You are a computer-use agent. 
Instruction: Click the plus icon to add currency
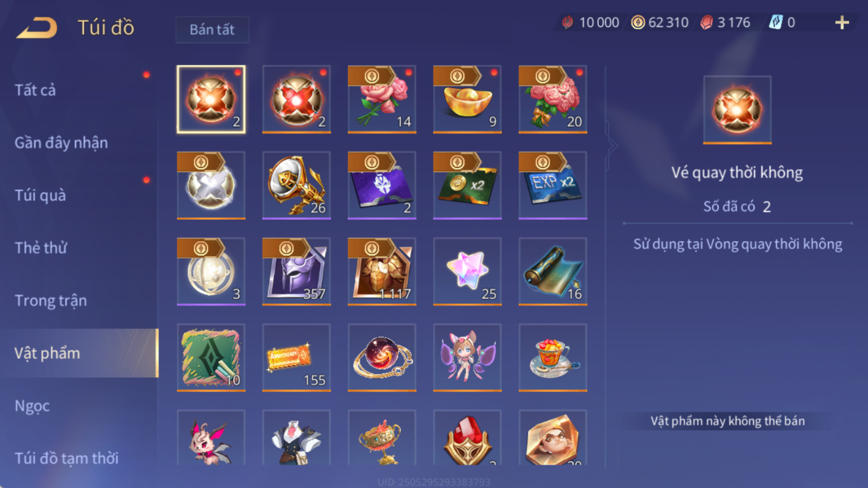[841, 23]
